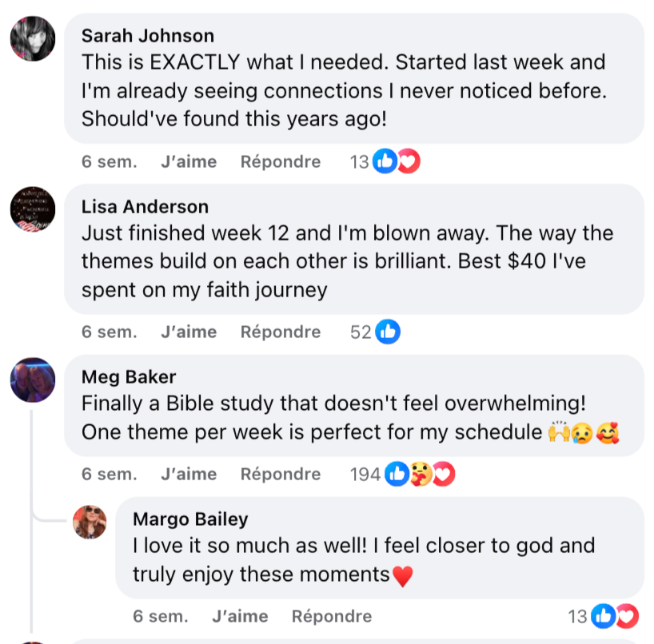Viewport: 654px width, 644px height.
Task: Click "J'aime" under Sarah Johnson's comment
Action: pyautogui.click(x=189, y=161)
